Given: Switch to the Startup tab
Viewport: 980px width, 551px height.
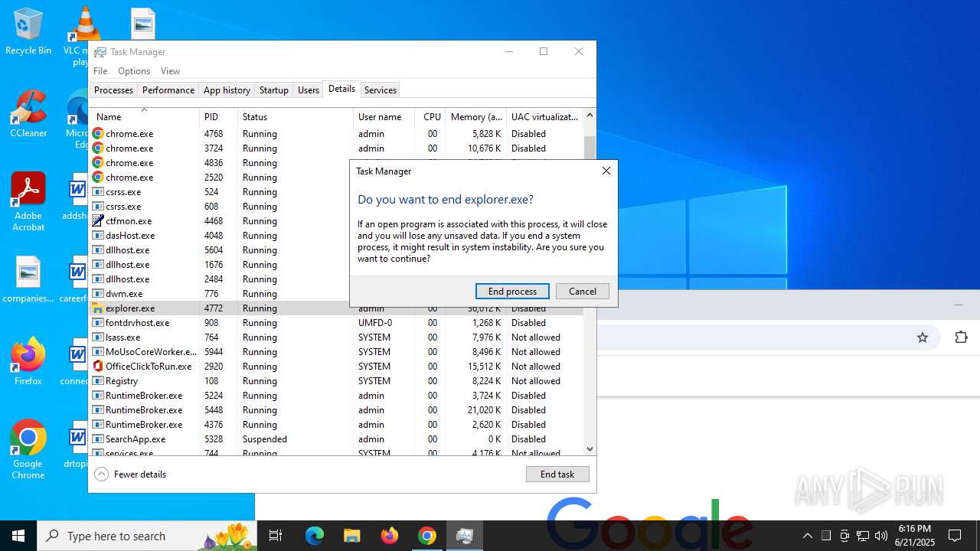Looking at the screenshot, I should coord(273,90).
